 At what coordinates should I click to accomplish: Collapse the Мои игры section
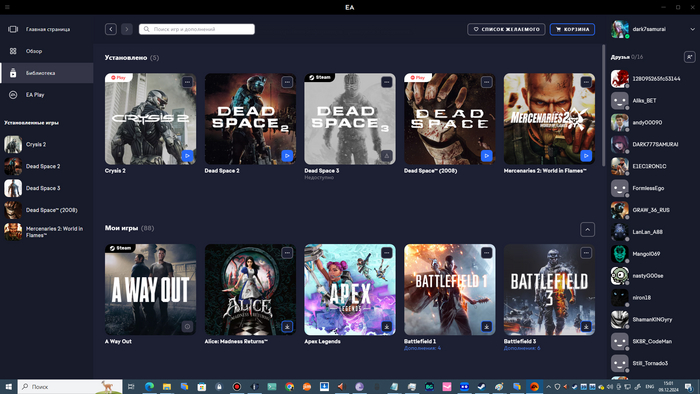pyautogui.click(x=588, y=230)
